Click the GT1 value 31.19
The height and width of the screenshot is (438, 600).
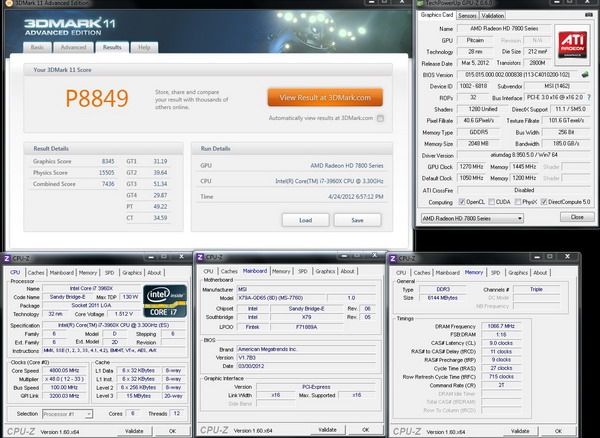[x=160, y=161]
